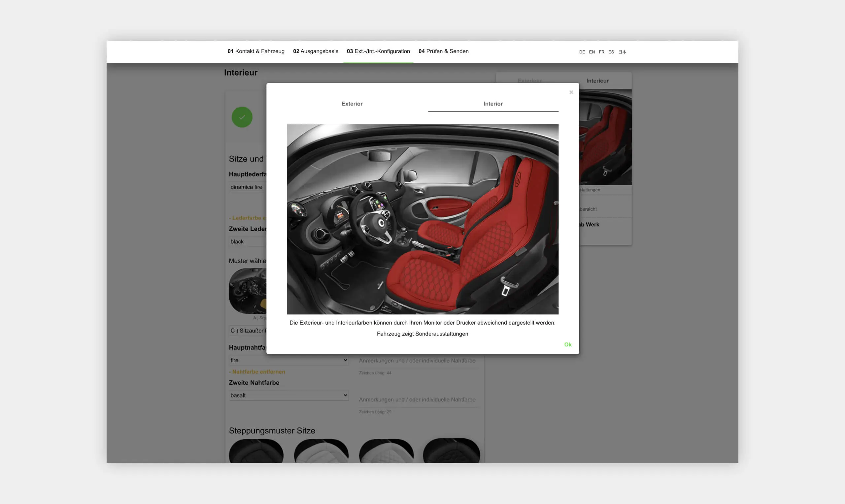845x504 pixels.
Task: Switch language to EN
Action: (x=592, y=52)
